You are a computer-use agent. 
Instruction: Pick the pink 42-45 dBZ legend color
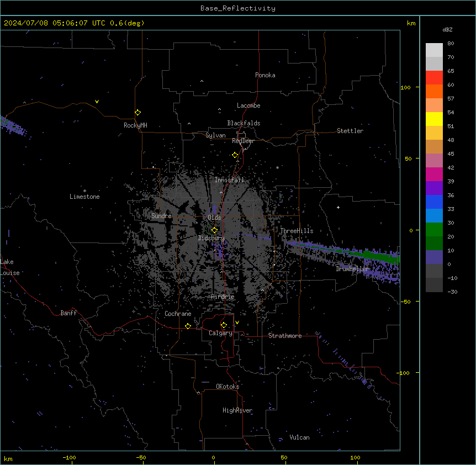click(x=434, y=160)
